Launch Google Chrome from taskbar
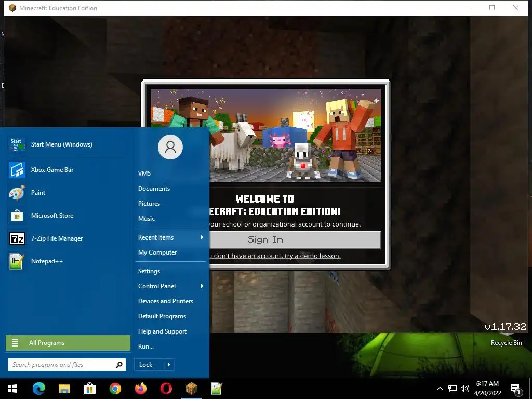 115,389
